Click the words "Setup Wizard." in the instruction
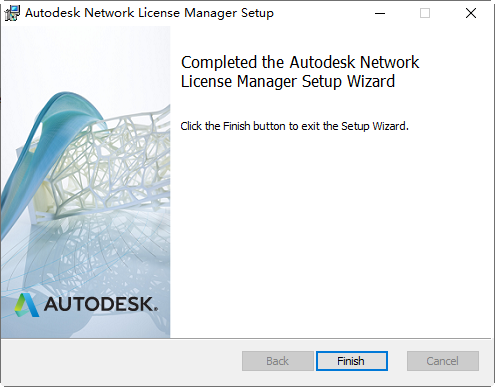 375,126
